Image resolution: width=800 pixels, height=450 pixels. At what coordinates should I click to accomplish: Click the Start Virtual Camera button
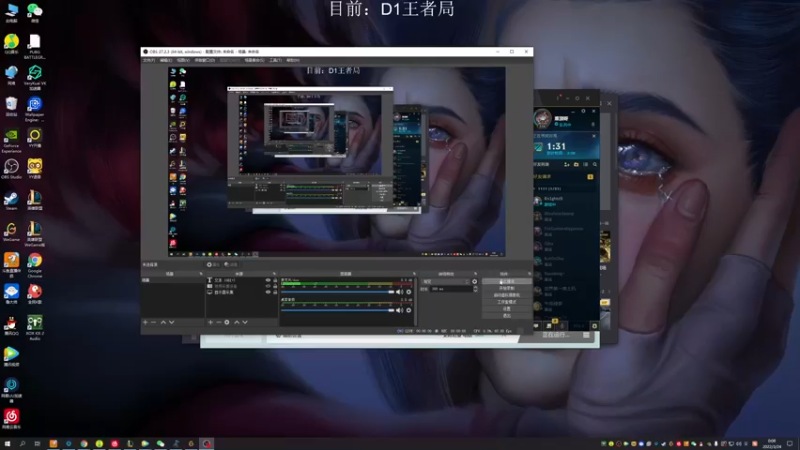tap(507, 295)
